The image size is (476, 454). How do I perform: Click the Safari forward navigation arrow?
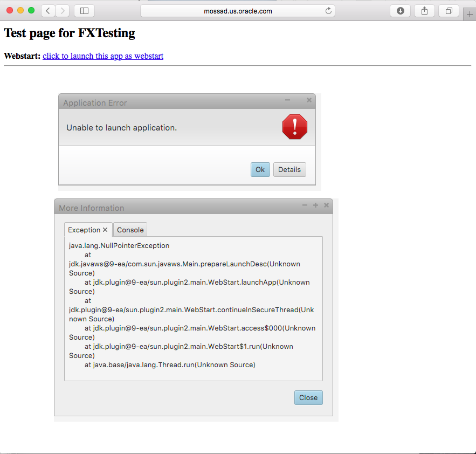point(63,11)
